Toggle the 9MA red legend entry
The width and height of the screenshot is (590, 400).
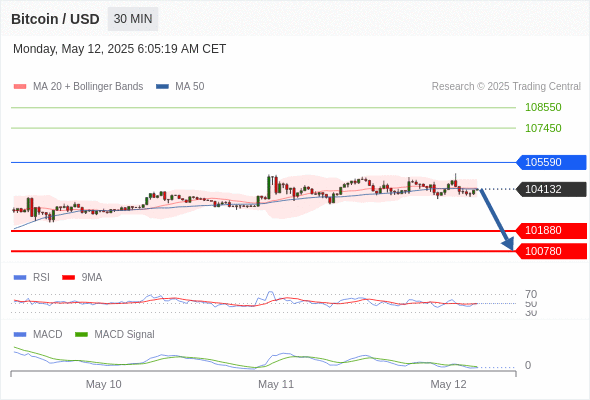pyautogui.click(x=82, y=277)
